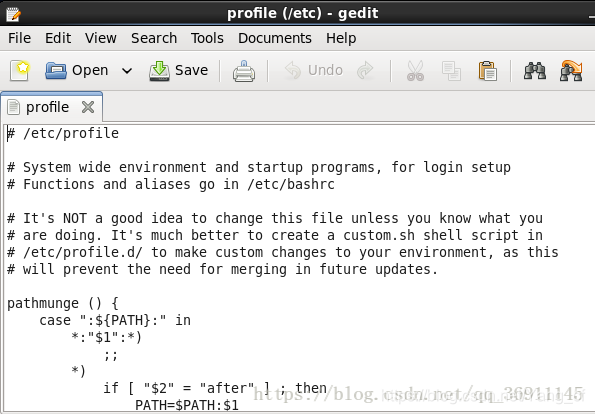Click the Paste clipboard icon
Viewport: 595px width, 414px height.
click(x=488, y=71)
